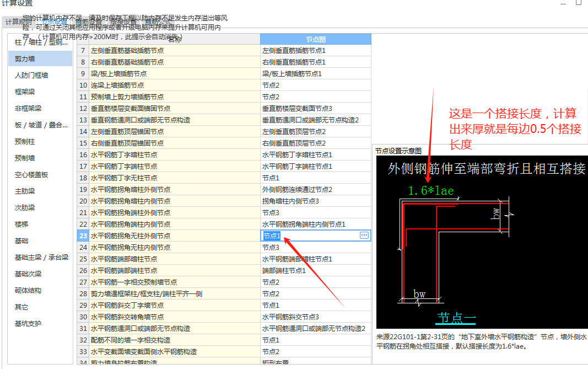
Task: Click the 节点一 link under the diagram
Action: click(456, 318)
